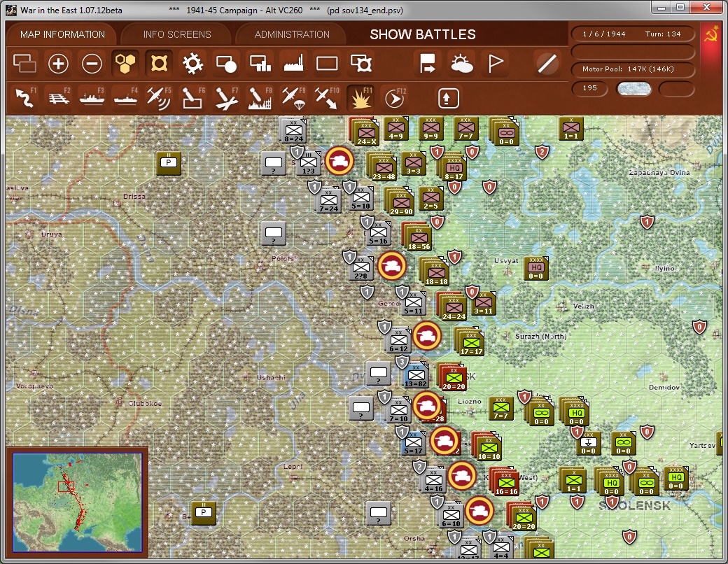728x564 pixels.
Task: Switch to the INFO SCREENS tab
Action: click(x=177, y=34)
